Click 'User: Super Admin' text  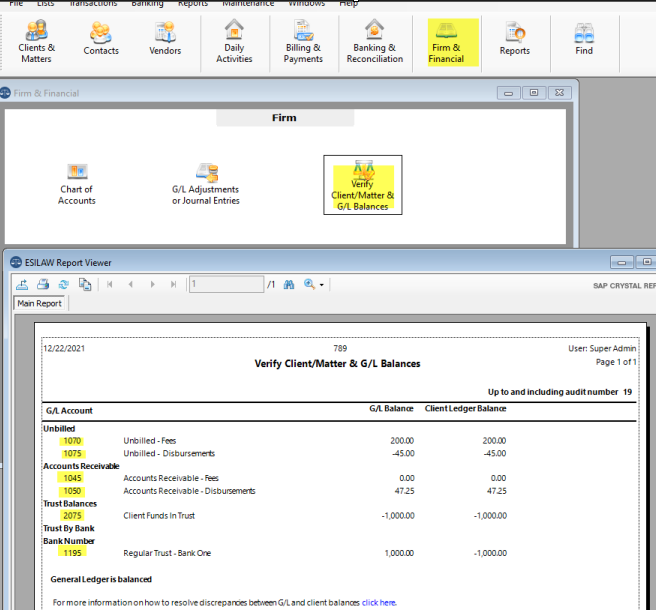[602, 349]
